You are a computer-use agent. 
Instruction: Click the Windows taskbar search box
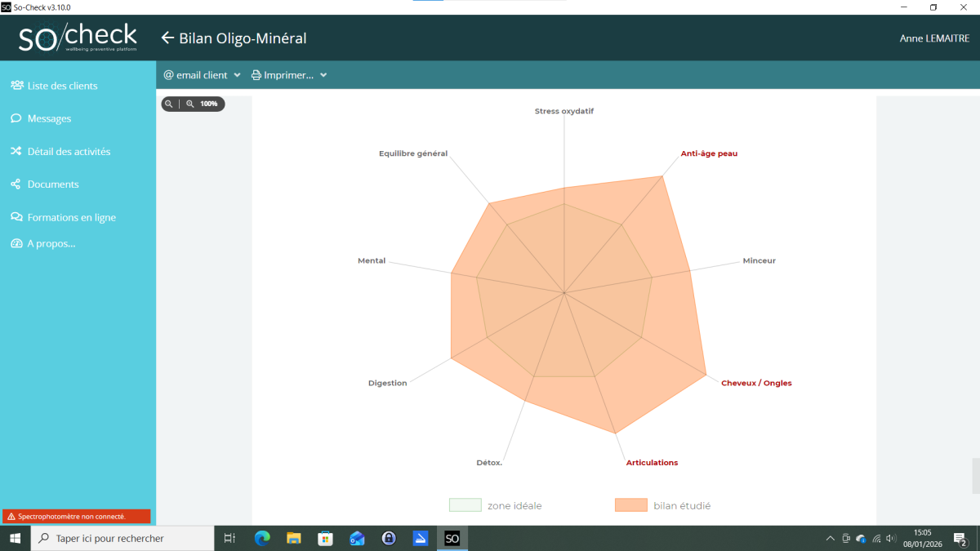(122, 538)
